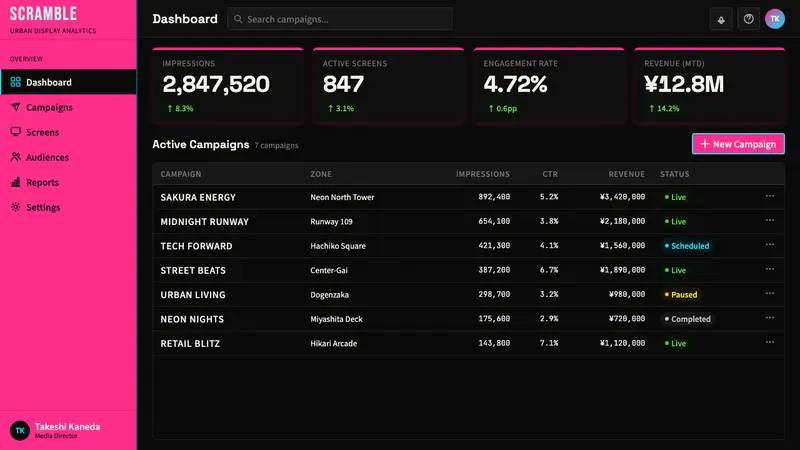This screenshot has width=800, height=450.
Task: Click the 7 campaigns count label
Action: pos(276,145)
